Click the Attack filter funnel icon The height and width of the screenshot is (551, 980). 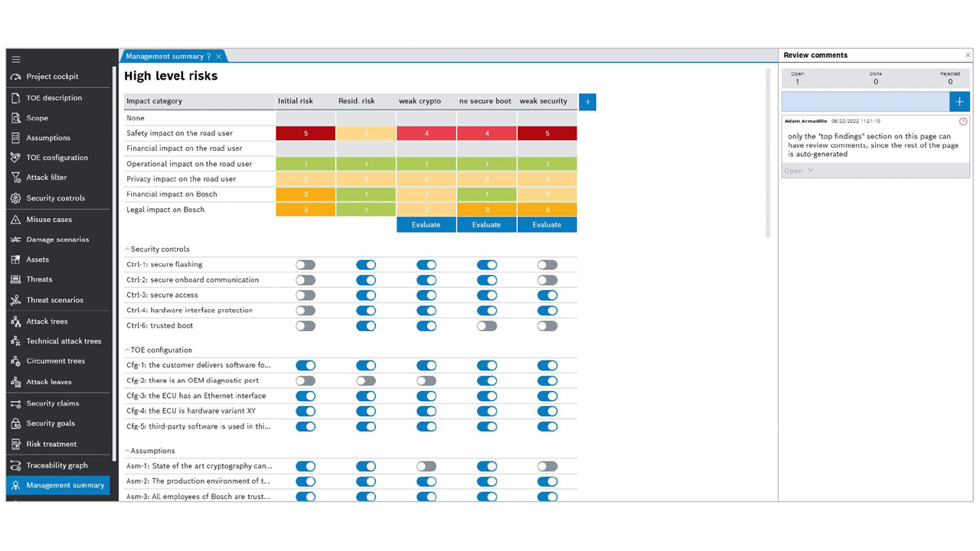(x=16, y=178)
